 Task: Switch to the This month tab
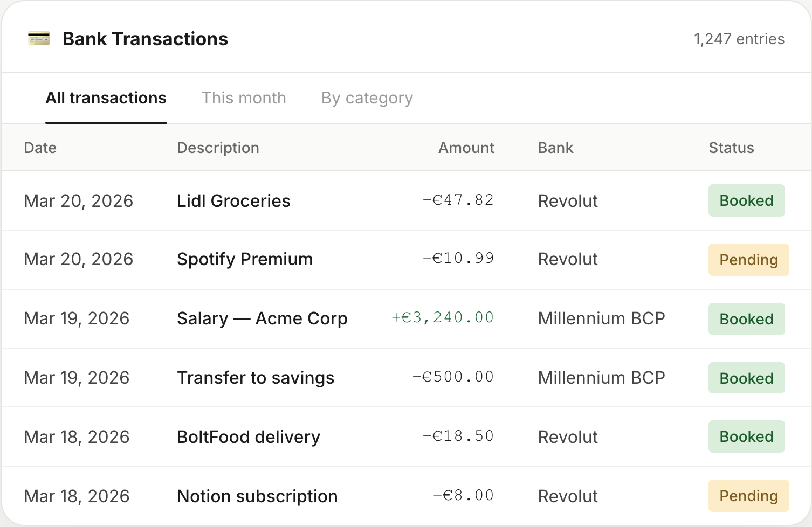[x=244, y=98]
